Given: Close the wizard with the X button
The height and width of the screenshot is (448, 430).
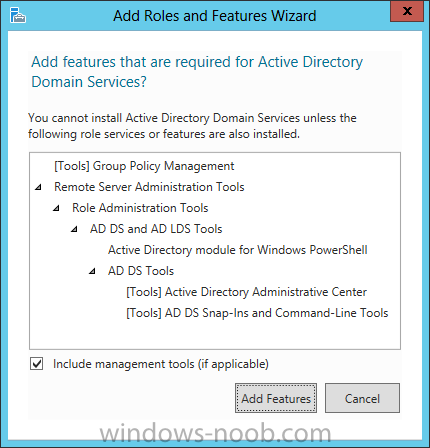Looking at the screenshot, I should point(407,11).
